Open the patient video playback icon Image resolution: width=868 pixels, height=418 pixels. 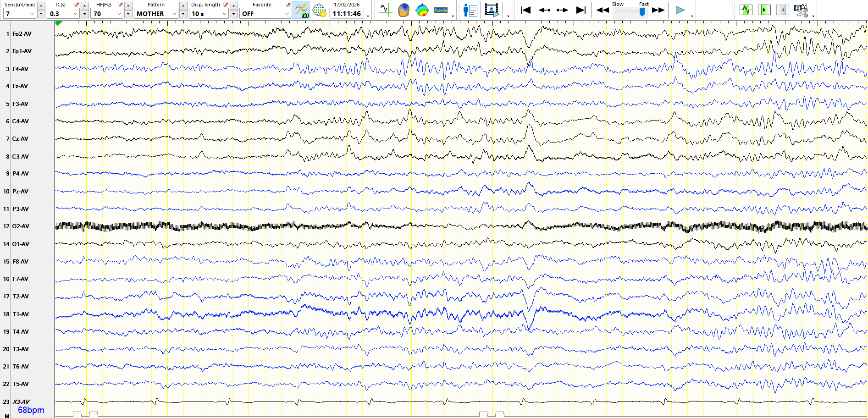492,10
